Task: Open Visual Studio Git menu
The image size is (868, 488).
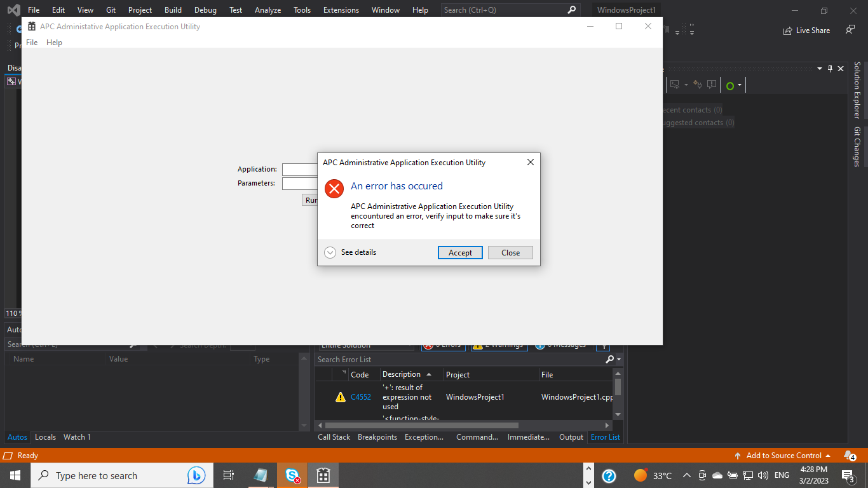Action: click(111, 10)
